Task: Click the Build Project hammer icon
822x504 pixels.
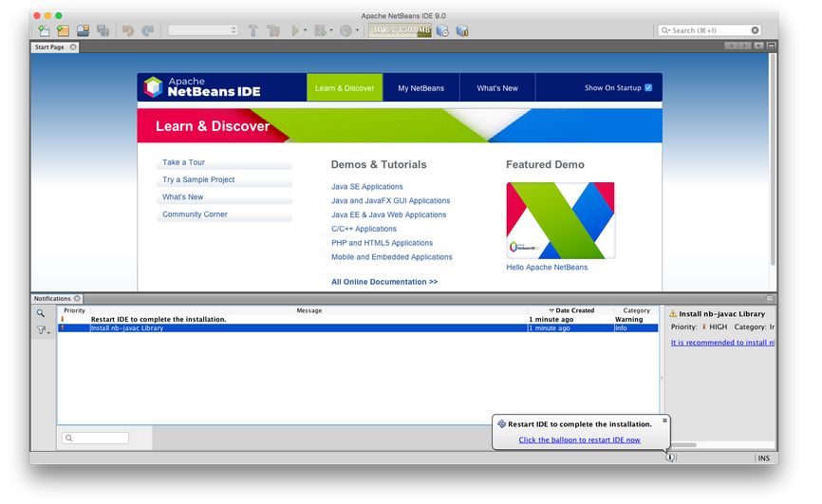Action: 252,30
